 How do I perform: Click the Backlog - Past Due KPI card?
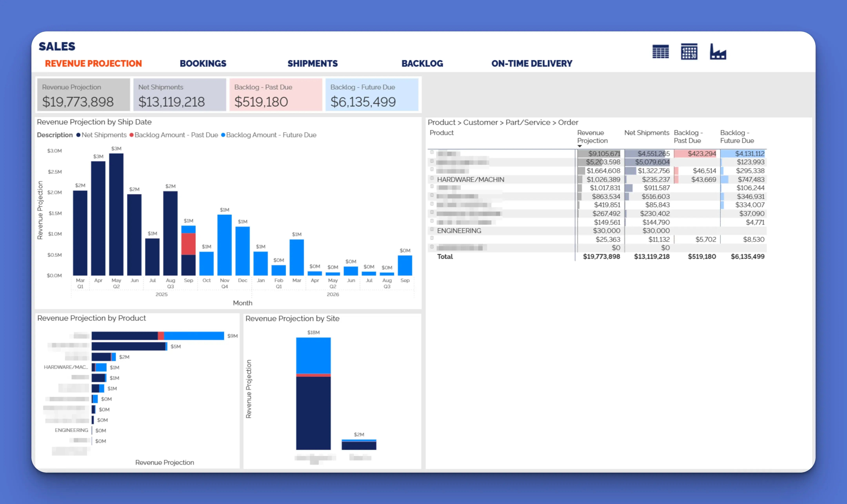275,95
